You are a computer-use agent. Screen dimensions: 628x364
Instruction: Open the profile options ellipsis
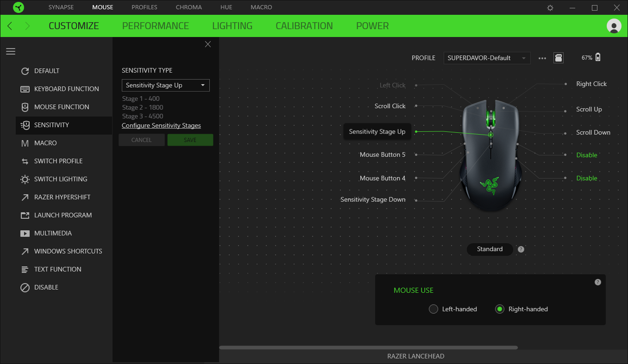pyautogui.click(x=542, y=58)
